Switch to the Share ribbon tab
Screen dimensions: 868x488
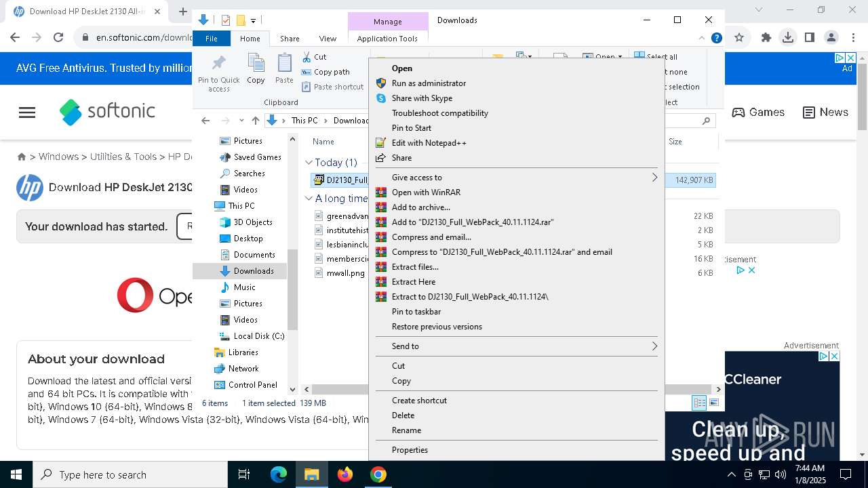290,39
